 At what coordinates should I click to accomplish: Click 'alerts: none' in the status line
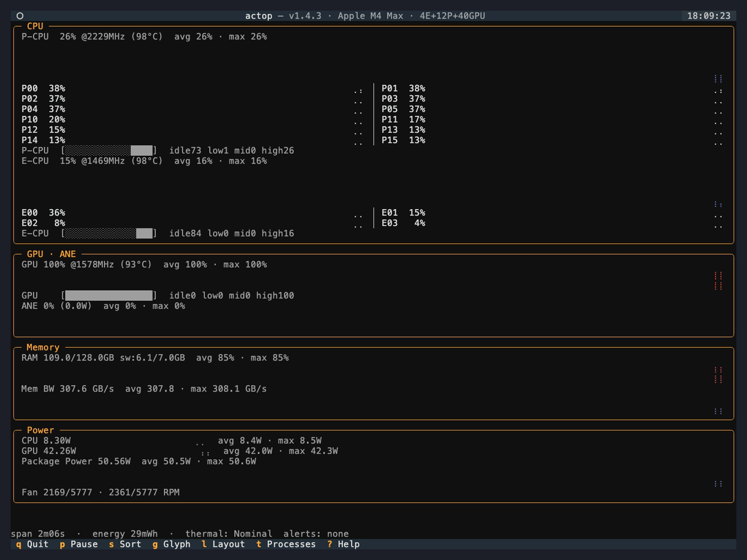pos(316,534)
